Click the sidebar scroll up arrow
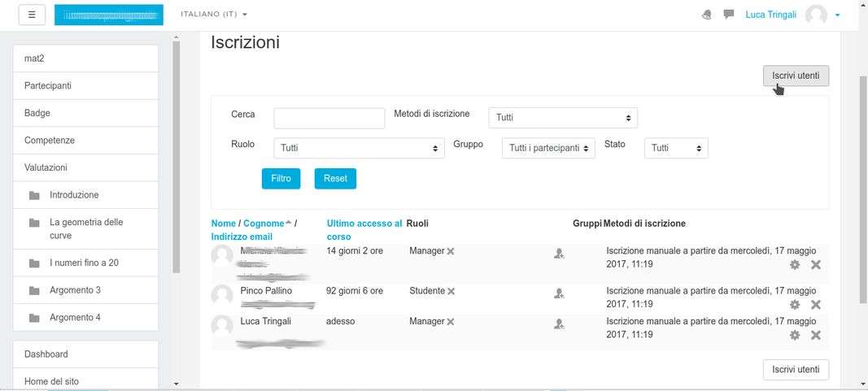 click(176, 37)
